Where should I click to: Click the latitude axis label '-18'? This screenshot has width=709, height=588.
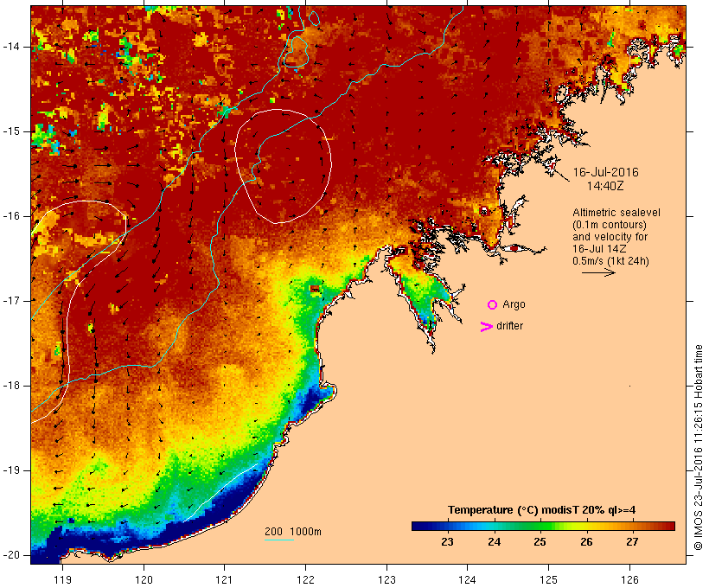click(10, 386)
